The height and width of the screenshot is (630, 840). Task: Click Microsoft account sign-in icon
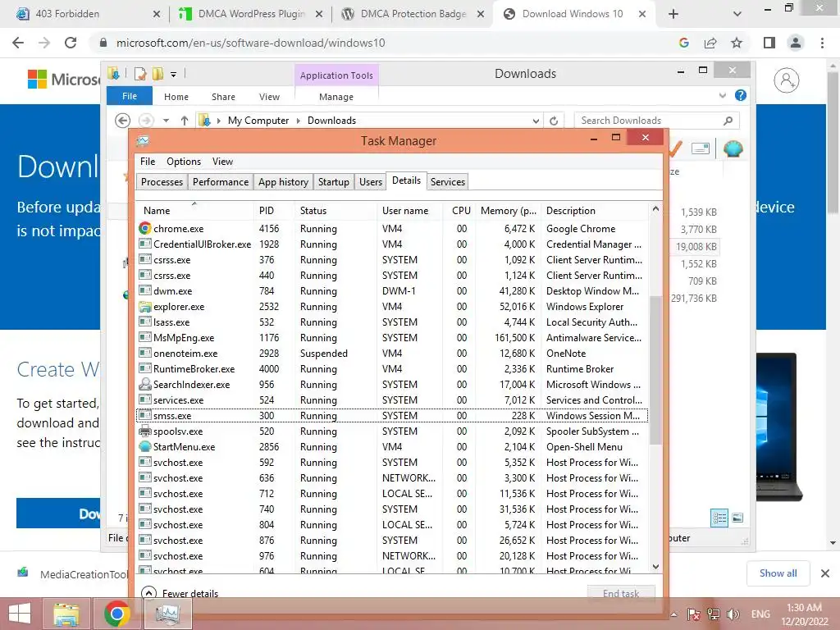tap(787, 80)
